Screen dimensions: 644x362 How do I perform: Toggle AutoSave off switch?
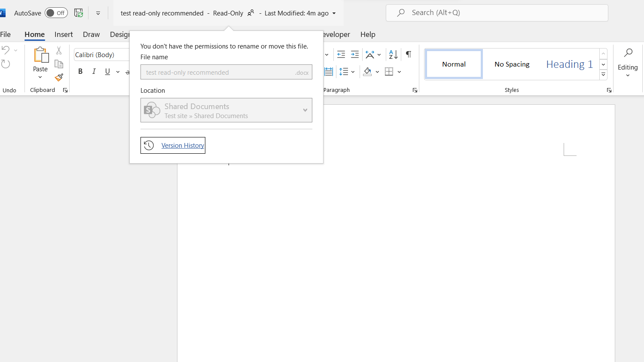56,13
